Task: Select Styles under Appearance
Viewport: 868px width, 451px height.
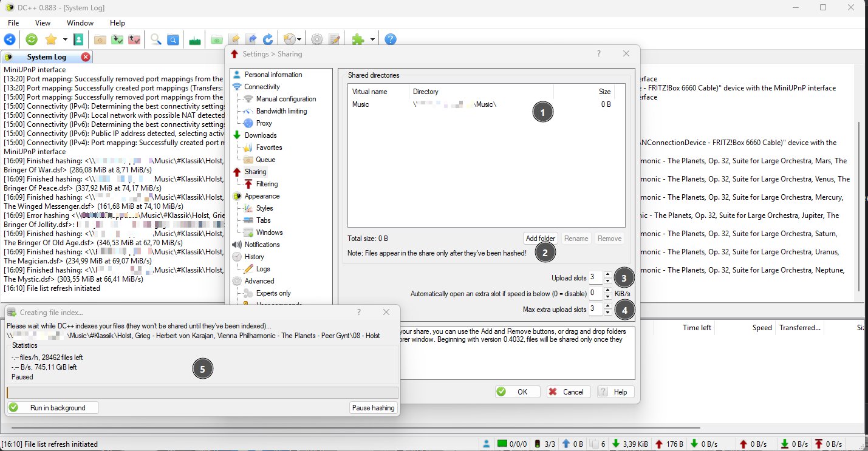Action: click(265, 208)
